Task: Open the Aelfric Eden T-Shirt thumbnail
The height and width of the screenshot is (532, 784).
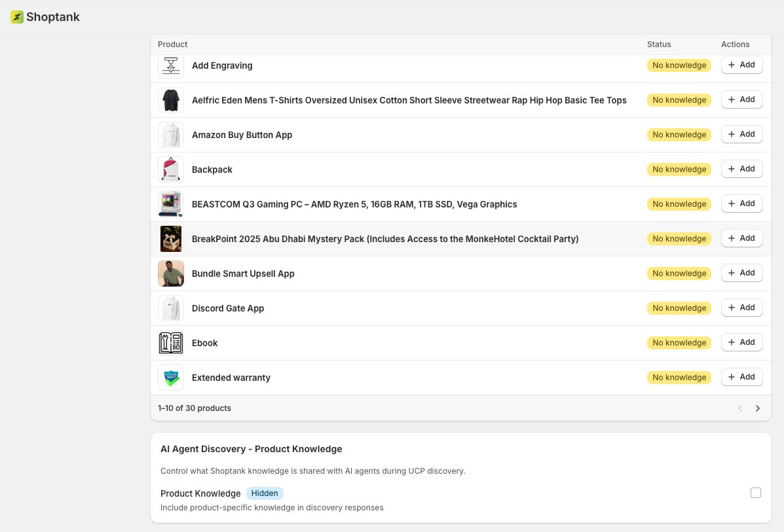Action: pos(171,100)
